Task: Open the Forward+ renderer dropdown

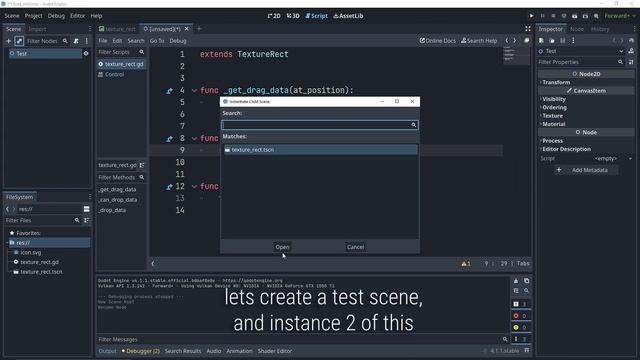Action: point(619,16)
